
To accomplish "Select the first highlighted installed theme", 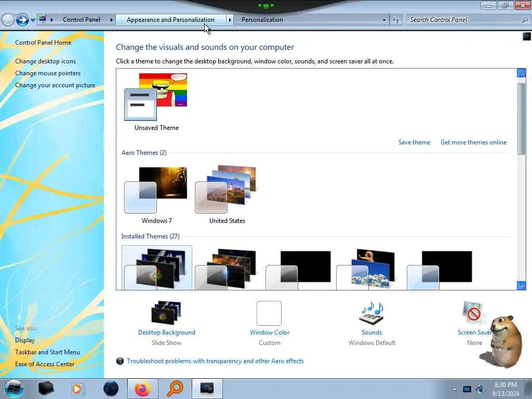I will click(x=156, y=268).
